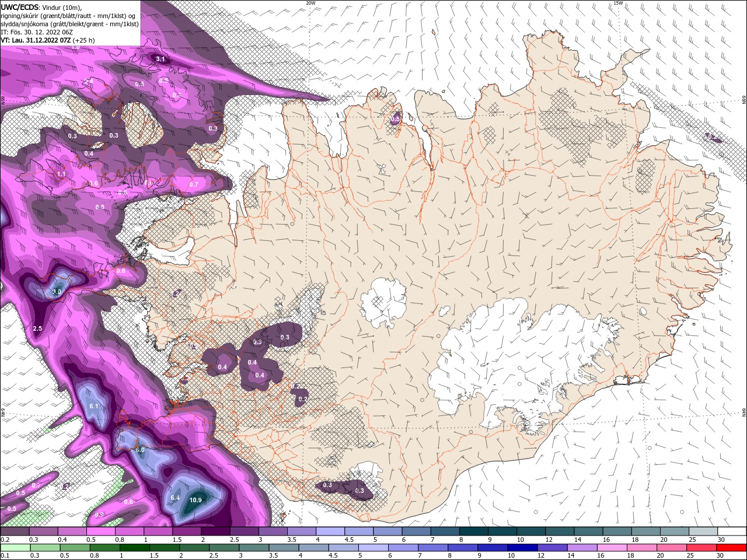This screenshot has width=747, height=560.
Task: Click the 6.1 precipitation value label
Action: pyautogui.click(x=94, y=406)
